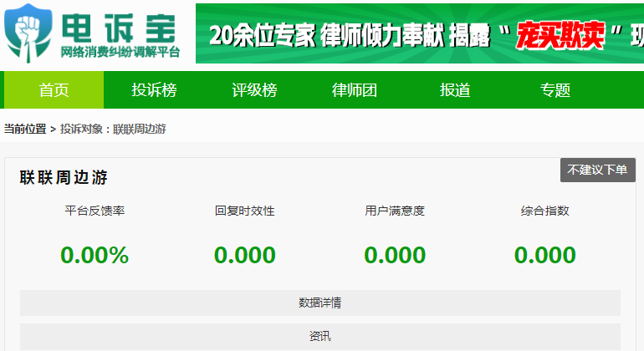
Task: Click the 不建议下单 button
Action: pyautogui.click(x=598, y=170)
